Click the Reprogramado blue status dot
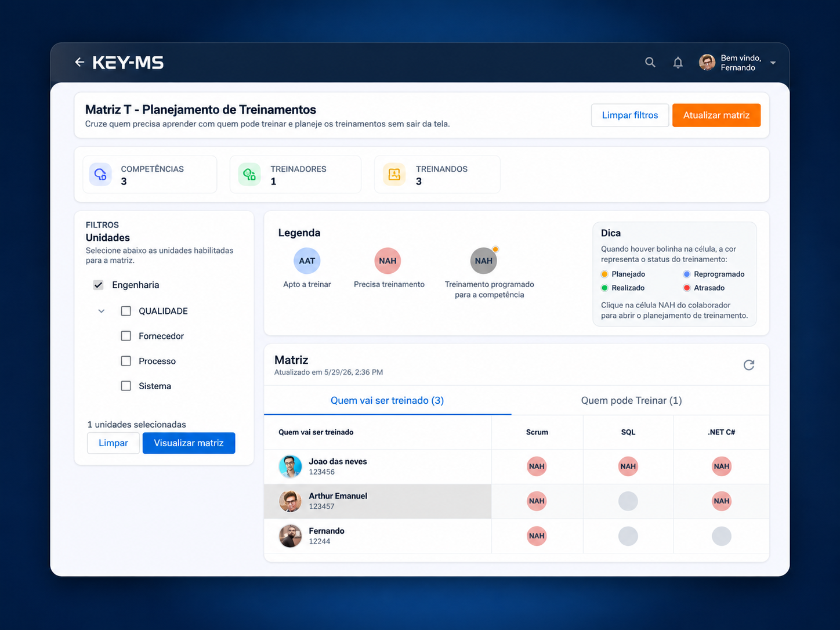840x630 pixels. (x=687, y=274)
